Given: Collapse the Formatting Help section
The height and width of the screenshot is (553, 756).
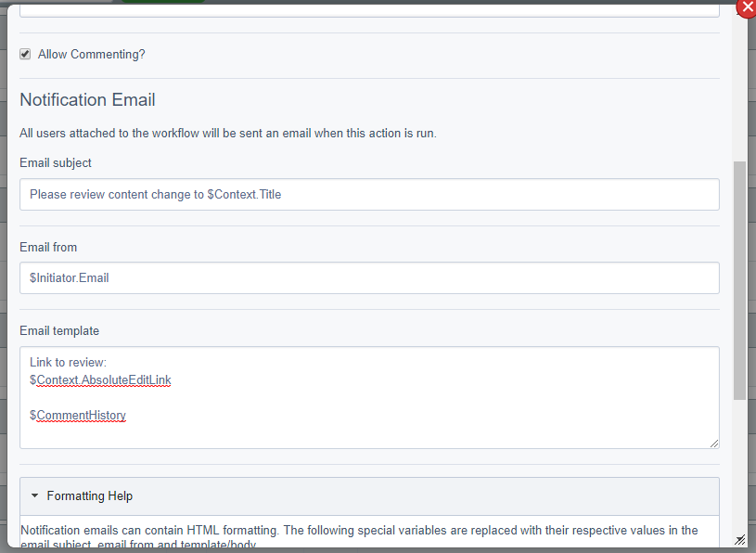Looking at the screenshot, I should tap(89, 496).
